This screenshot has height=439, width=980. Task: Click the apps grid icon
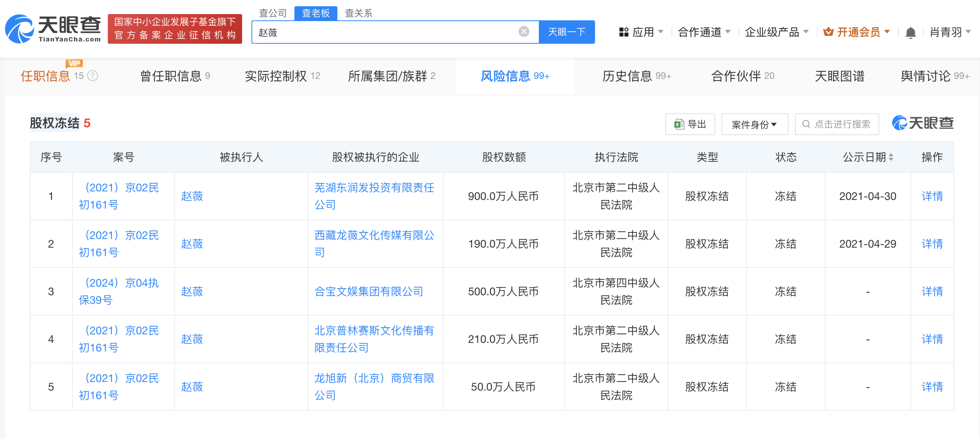(x=624, y=32)
